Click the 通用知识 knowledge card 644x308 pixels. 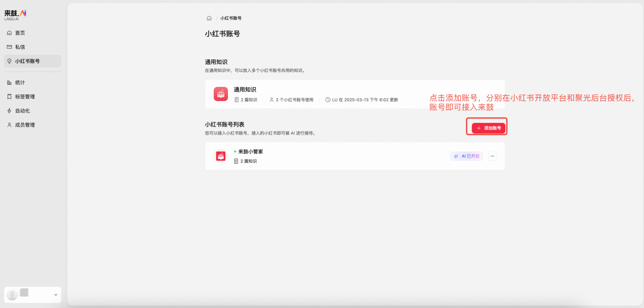(x=355, y=94)
